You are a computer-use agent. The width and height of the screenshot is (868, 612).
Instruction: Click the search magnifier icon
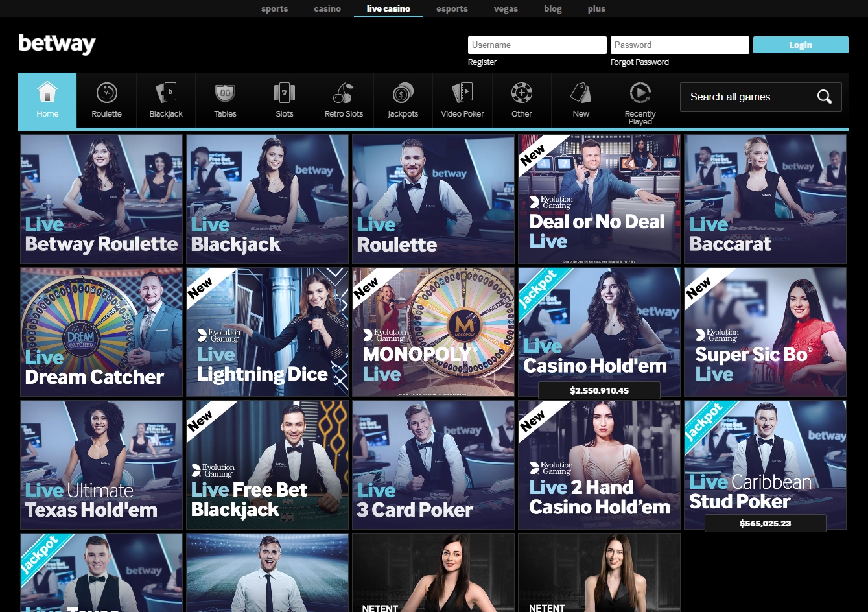click(x=824, y=97)
